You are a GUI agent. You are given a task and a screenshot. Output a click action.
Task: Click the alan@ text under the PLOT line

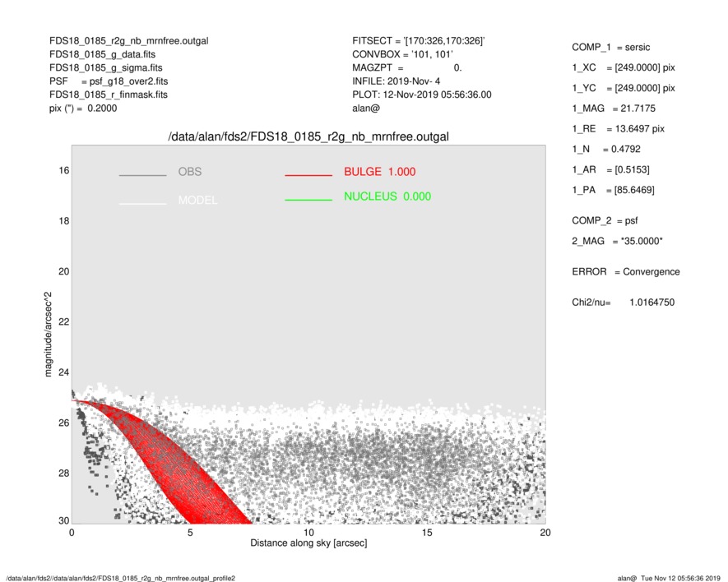click(x=366, y=109)
